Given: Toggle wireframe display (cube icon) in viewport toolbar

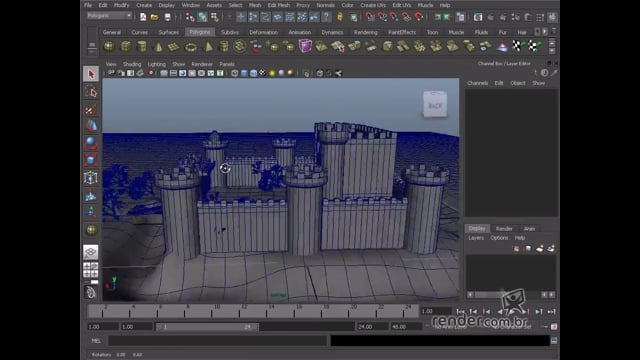Looking at the screenshot, I should click(x=235, y=73).
